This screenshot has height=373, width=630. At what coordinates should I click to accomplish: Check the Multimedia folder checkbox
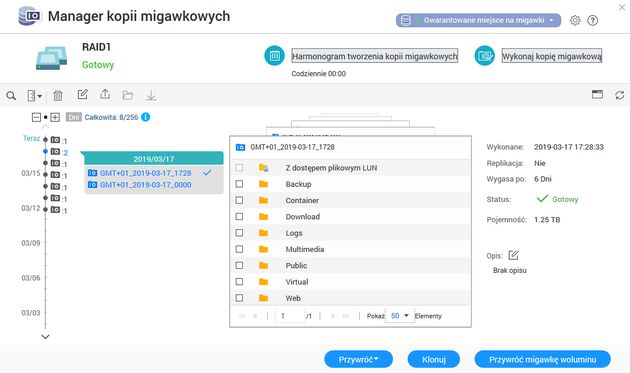pos(239,249)
